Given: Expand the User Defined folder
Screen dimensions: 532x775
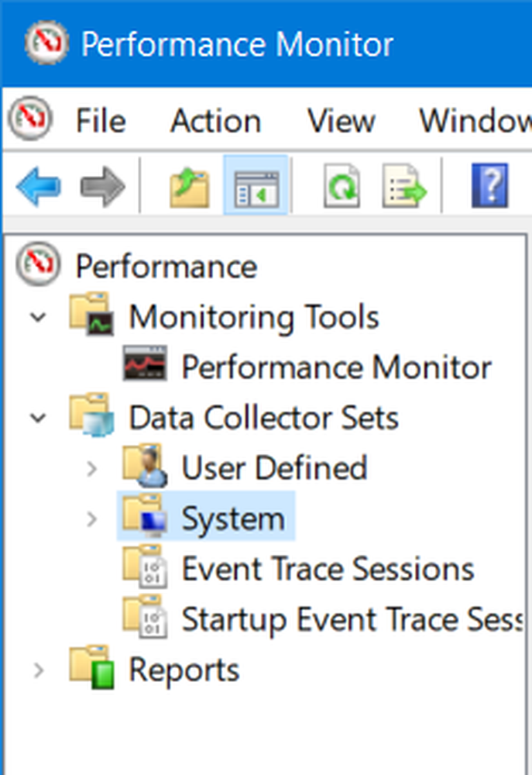Looking at the screenshot, I should [x=91, y=469].
